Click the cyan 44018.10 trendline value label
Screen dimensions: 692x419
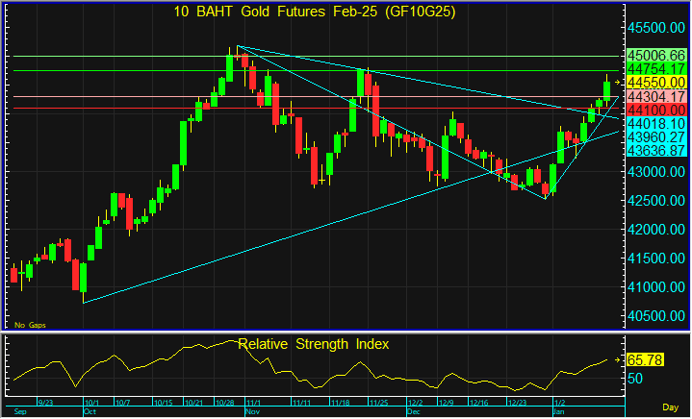tap(656, 123)
